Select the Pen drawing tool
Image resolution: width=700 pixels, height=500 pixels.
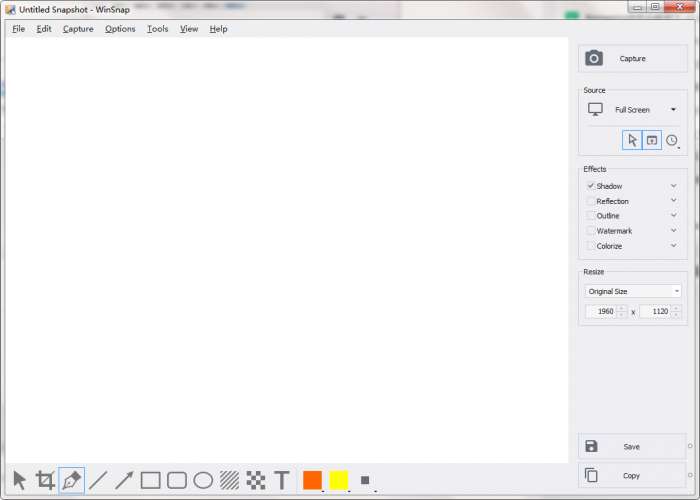71,480
